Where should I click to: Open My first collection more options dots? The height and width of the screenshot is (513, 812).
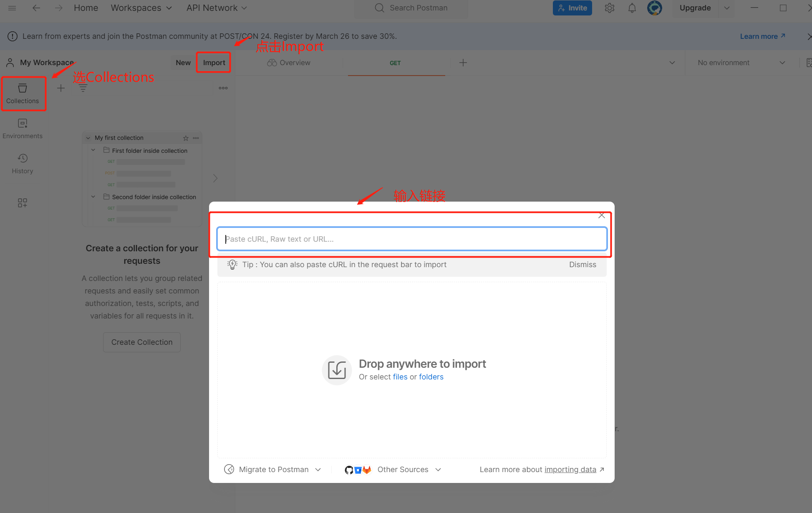point(196,138)
